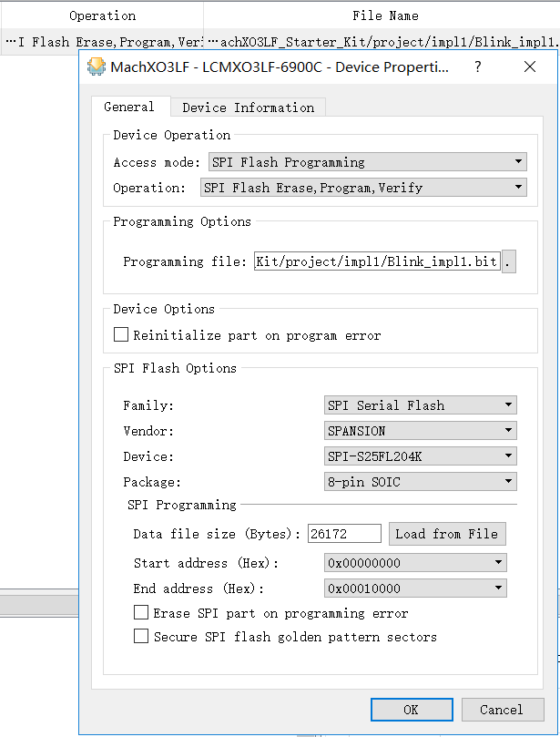The image size is (560, 737).
Task: Open the Package dropdown showing 8-pin SOIC
Action: click(510, 481)
